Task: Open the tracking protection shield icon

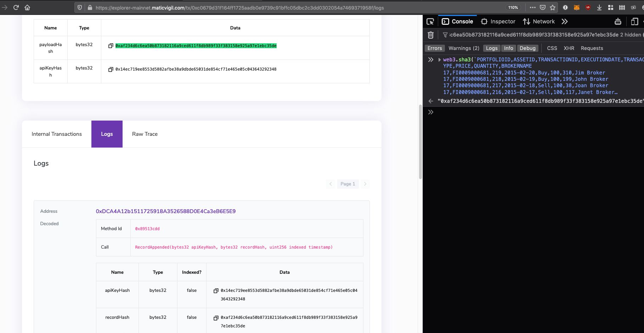Action: [80, 7]
